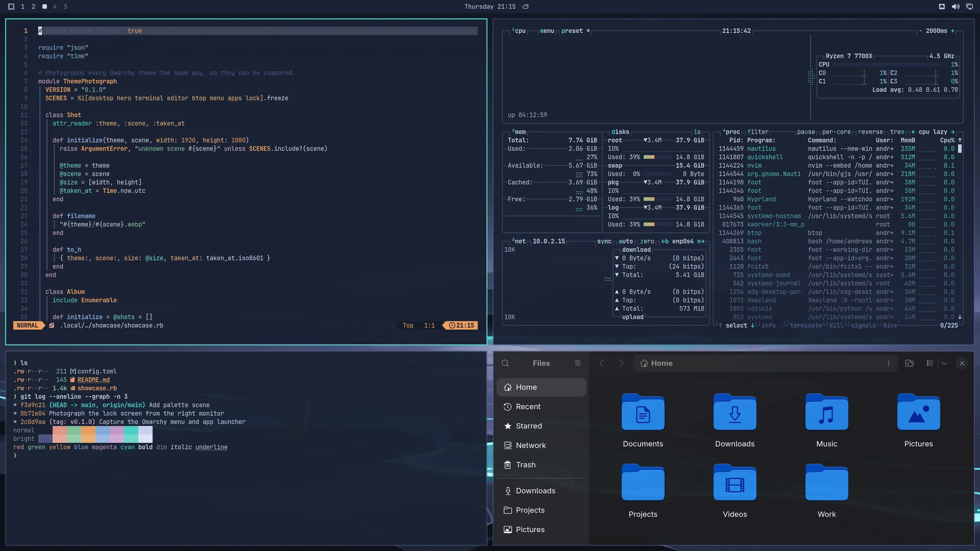
Task: Decrease btop update interval with minus
Action: (x=920, y=31)
